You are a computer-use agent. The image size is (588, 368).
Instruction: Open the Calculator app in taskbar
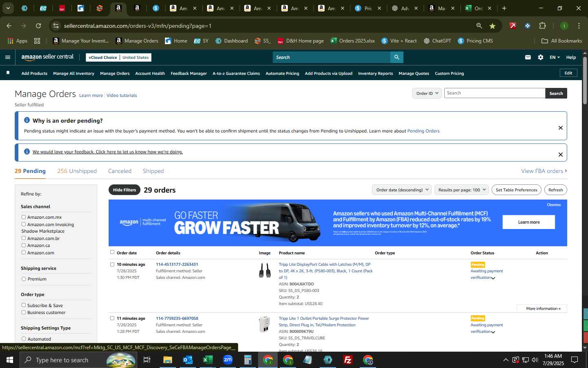[247, 360]
